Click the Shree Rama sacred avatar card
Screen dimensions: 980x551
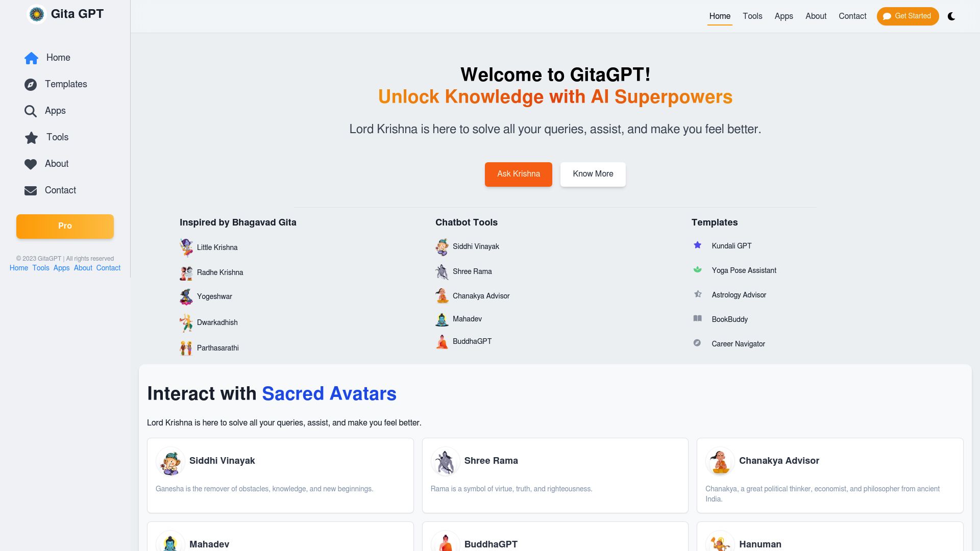coord(555,475)
